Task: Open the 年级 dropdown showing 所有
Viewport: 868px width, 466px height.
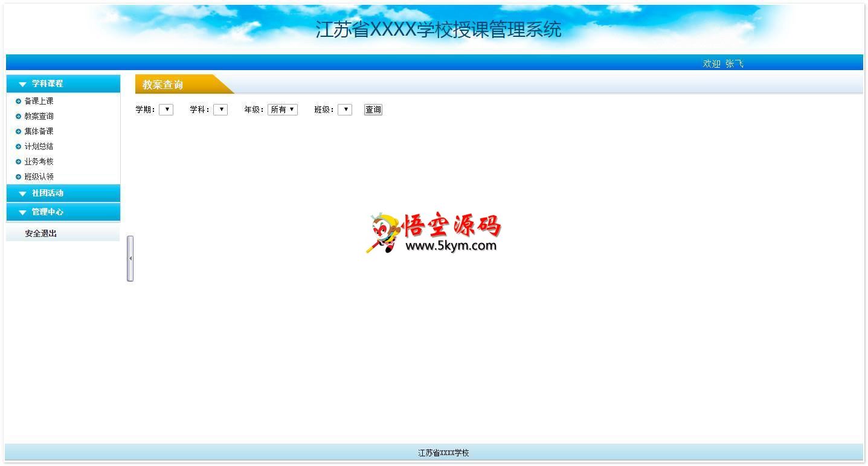Action: 283,109
